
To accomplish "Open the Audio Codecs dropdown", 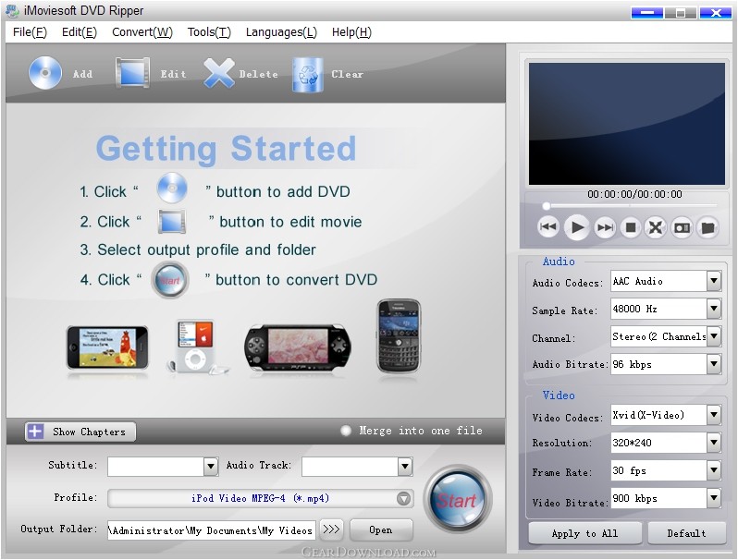I will tap(714, 281).
